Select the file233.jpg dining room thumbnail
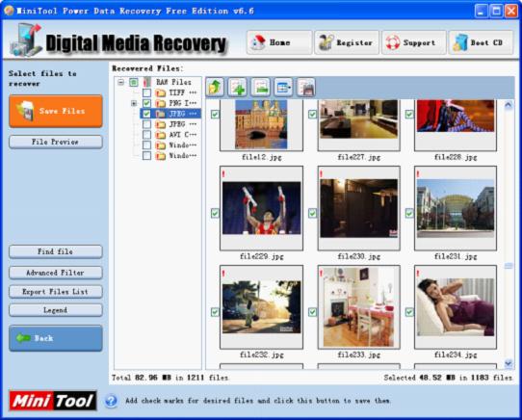 359,307
